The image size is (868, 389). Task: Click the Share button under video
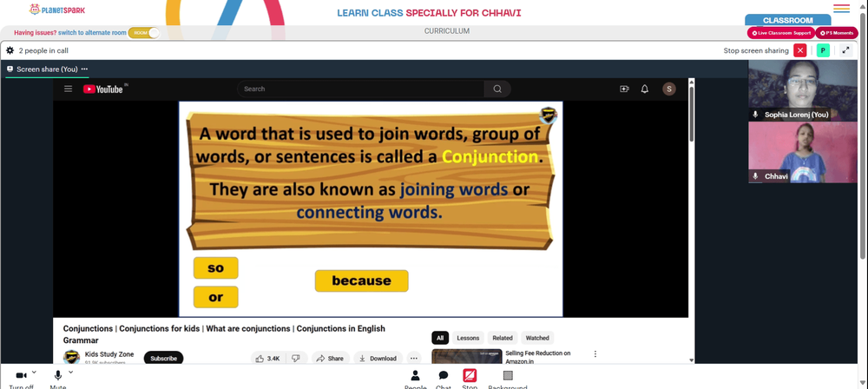[330, 359]
